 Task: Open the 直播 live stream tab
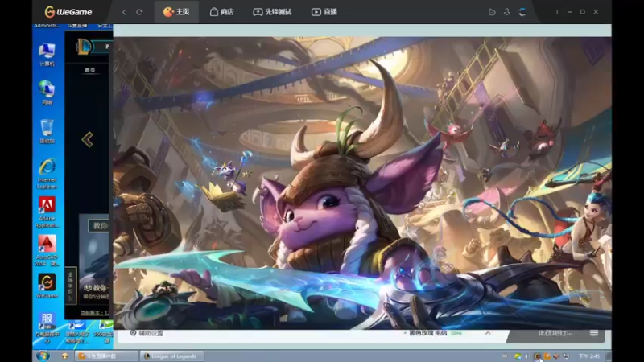[x=324, y=12]
